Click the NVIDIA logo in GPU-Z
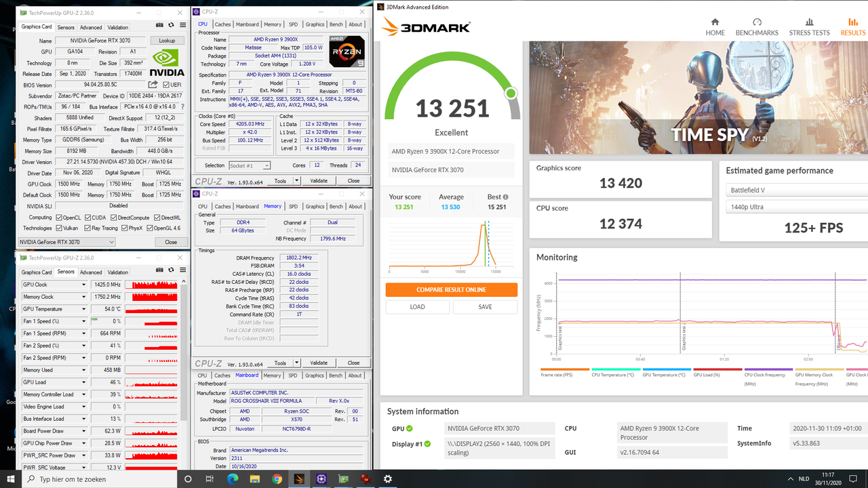This screenshot has width=868, height=488. 166,62
